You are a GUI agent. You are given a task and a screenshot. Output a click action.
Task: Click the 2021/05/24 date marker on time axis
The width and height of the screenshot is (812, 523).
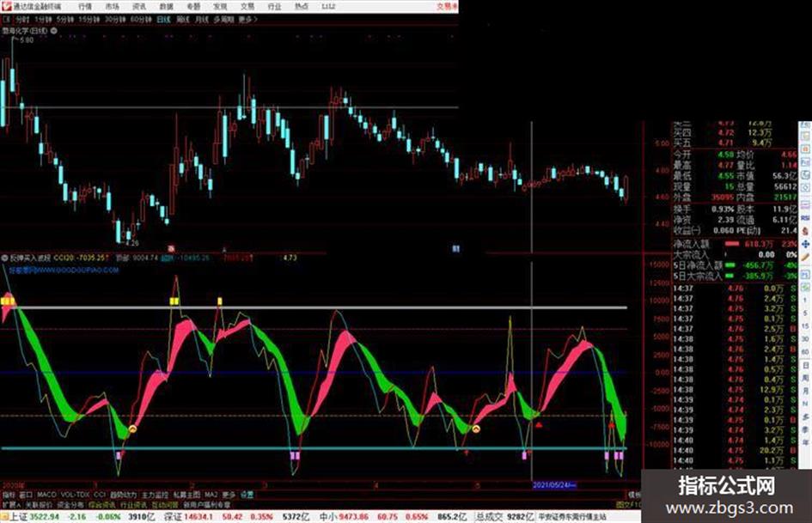click(x=554, y=485)
